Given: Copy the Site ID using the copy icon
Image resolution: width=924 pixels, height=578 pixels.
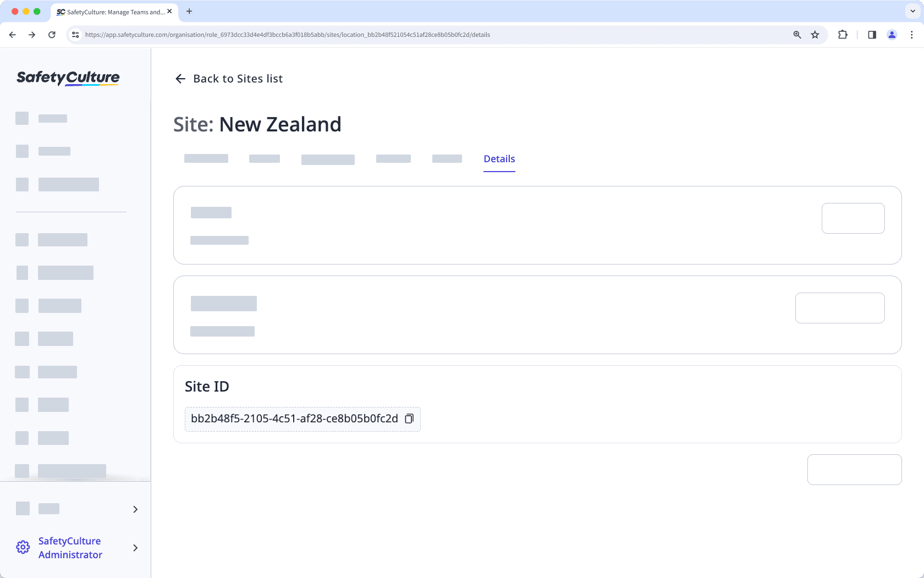Looking at the screenshot, I should [409, 419].
